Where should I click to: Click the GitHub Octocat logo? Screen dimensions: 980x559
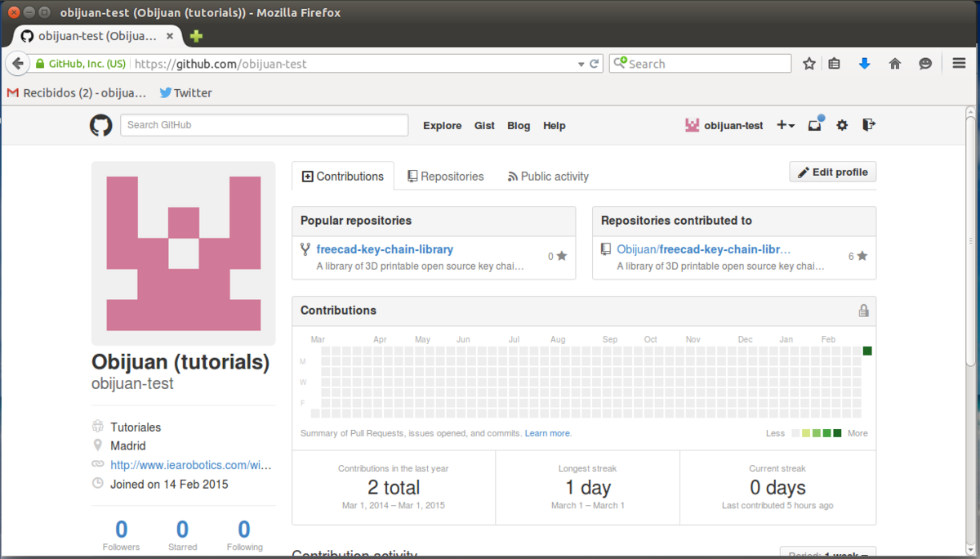tap(100, 125)
